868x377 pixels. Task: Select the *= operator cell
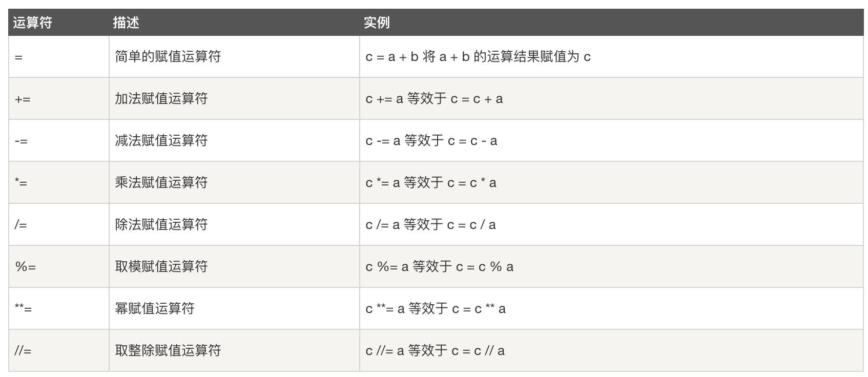pos(21,183)
